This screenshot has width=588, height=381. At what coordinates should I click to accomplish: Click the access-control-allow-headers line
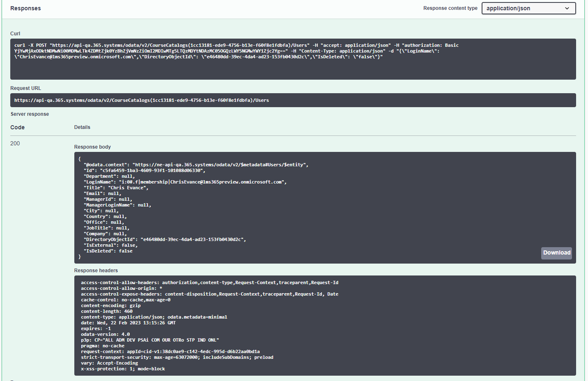pyautogui.click(x=209, y=282)
